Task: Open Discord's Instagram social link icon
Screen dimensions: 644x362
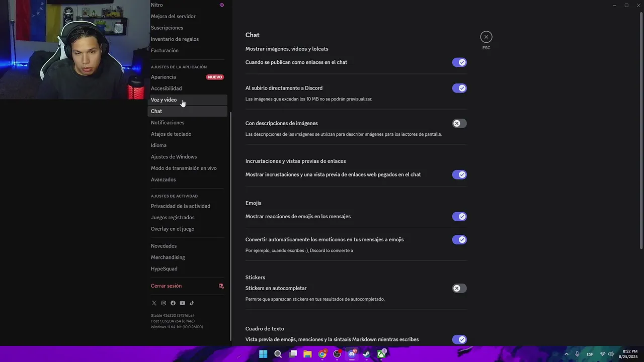Action: 164,303
